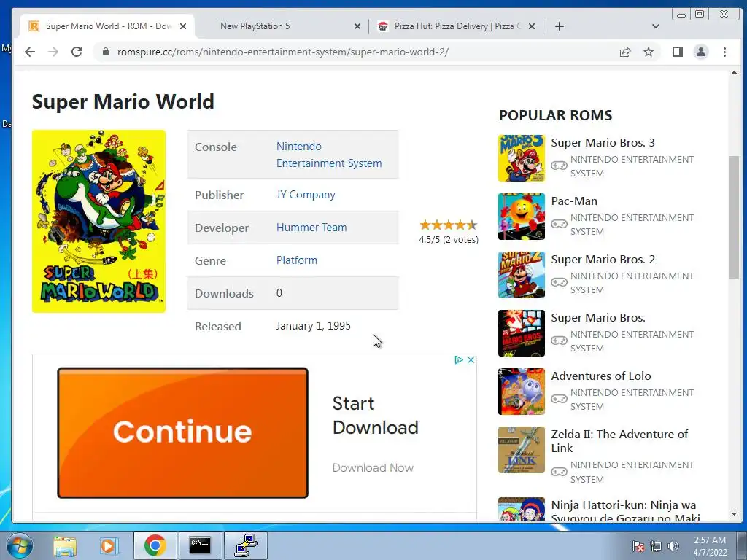Click the volume speaker tray icon
The image size is (747, 560).
click(x=673, y=546)
